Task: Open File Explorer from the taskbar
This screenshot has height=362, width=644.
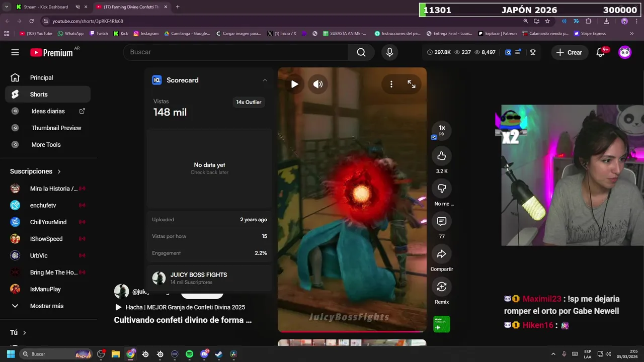Action: [115, 354]
